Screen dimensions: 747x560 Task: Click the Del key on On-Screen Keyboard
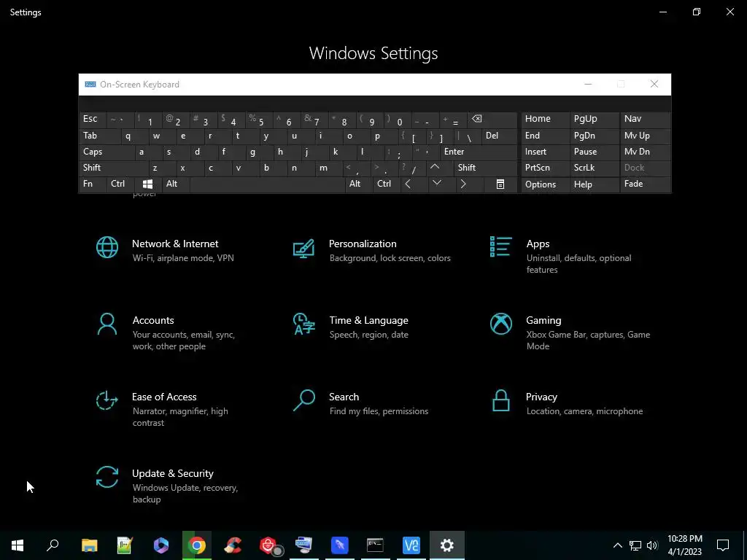499,136
